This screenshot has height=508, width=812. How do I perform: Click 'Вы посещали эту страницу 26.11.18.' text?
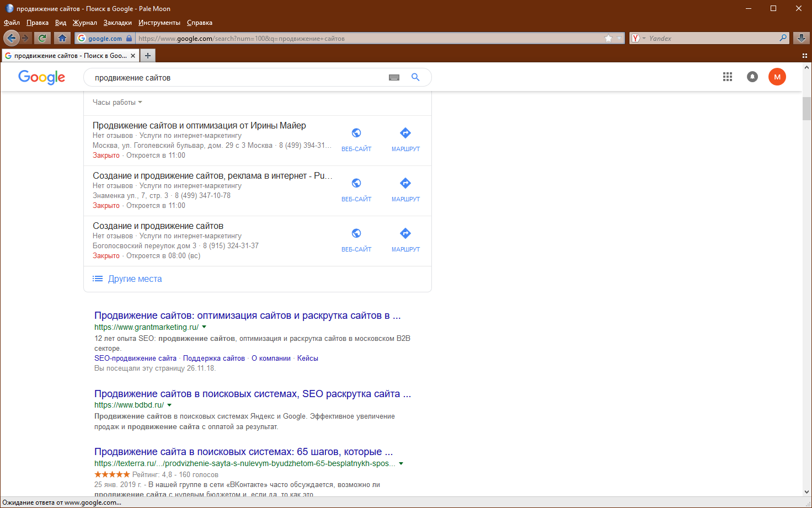tap(155, 368)
